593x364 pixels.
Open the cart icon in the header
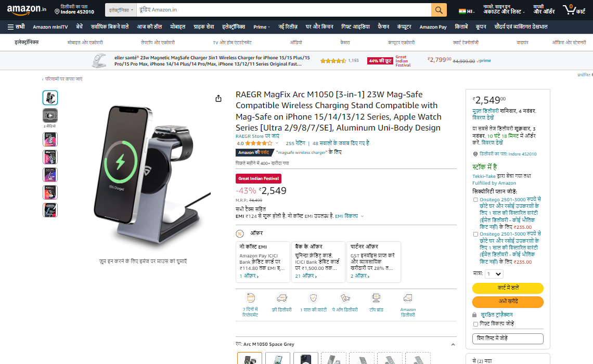(574, 10)
